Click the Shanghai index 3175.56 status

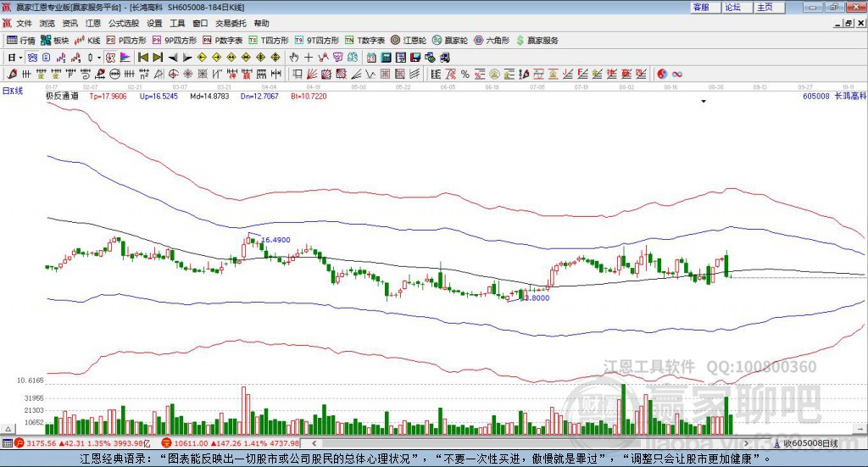click(x=41, y=443)
